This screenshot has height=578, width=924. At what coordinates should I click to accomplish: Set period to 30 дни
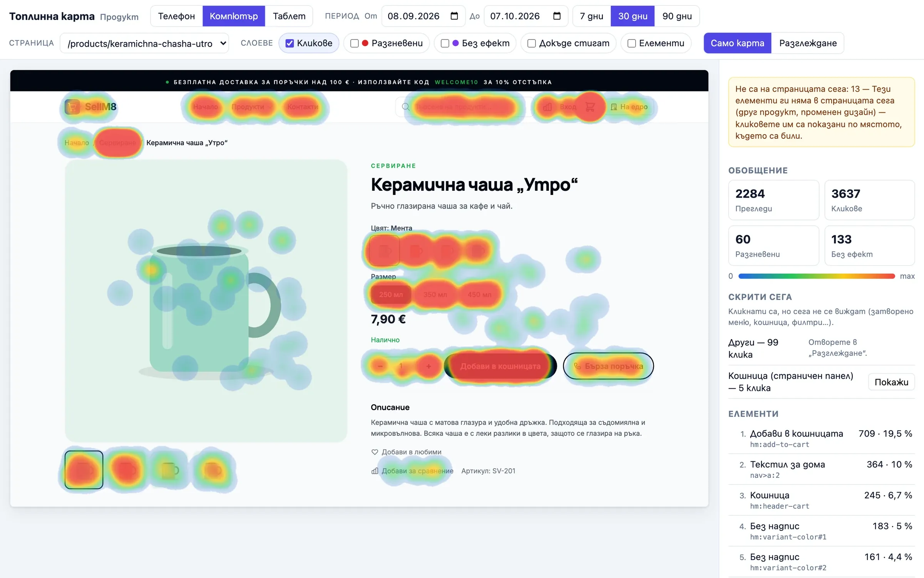click(633, 16)
